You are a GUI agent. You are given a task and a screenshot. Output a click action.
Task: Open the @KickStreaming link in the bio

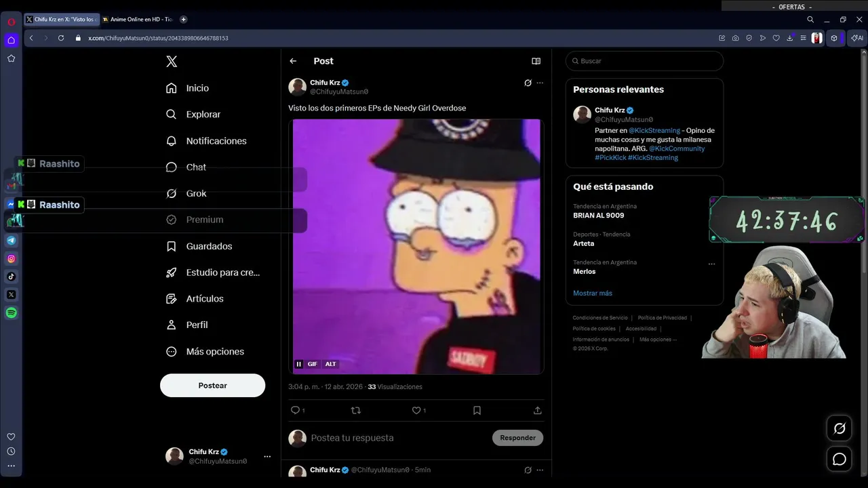(x=654, y=130)
